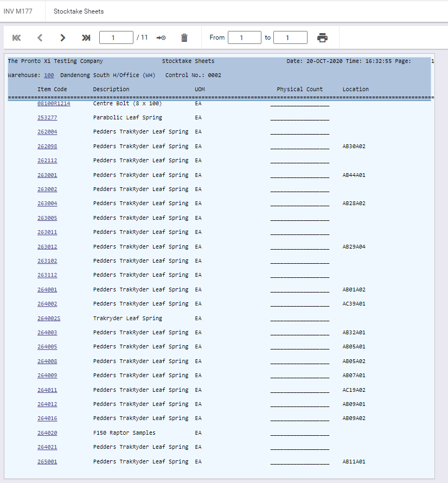Open item code 264002S
This screenshot has height=483, width=448.
(49, 318)
